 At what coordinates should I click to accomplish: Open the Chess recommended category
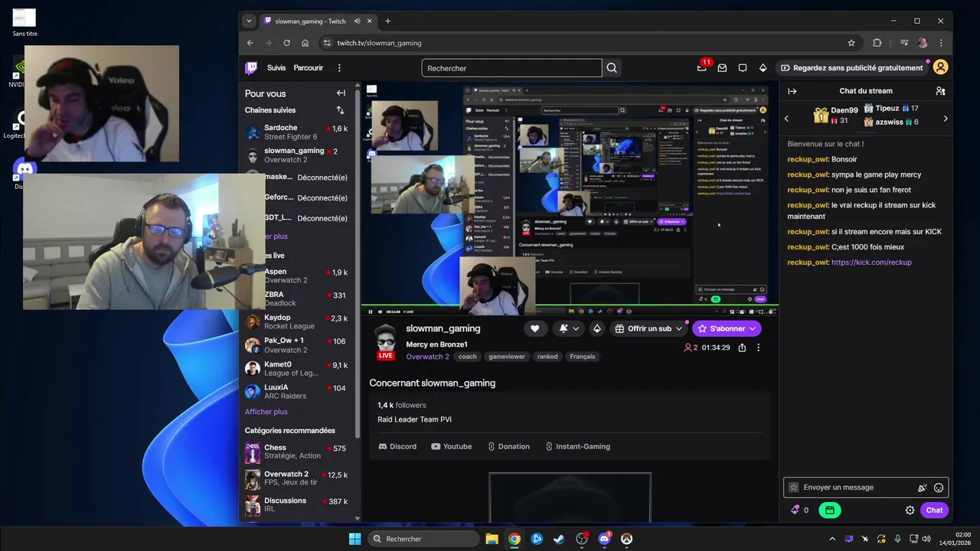(x=297, y=452)
